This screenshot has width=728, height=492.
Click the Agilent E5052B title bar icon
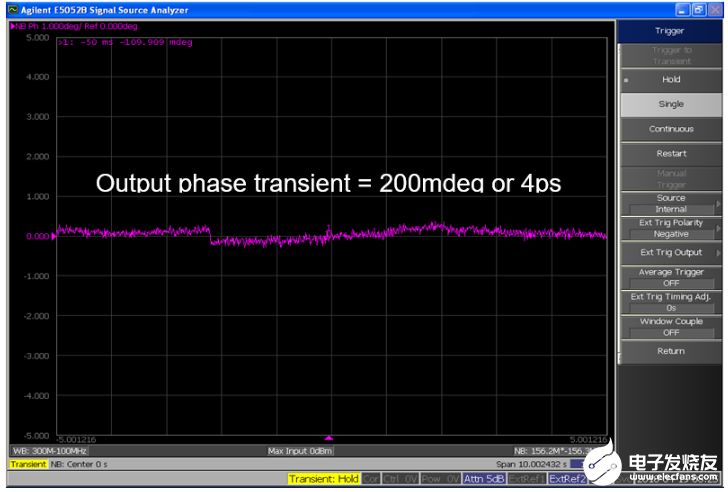13,10
